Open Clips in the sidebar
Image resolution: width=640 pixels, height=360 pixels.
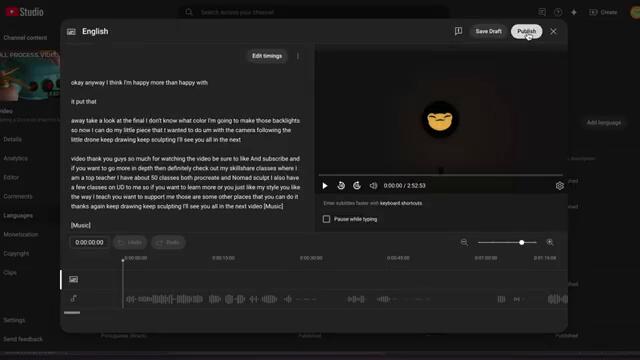tap(10, 273)
